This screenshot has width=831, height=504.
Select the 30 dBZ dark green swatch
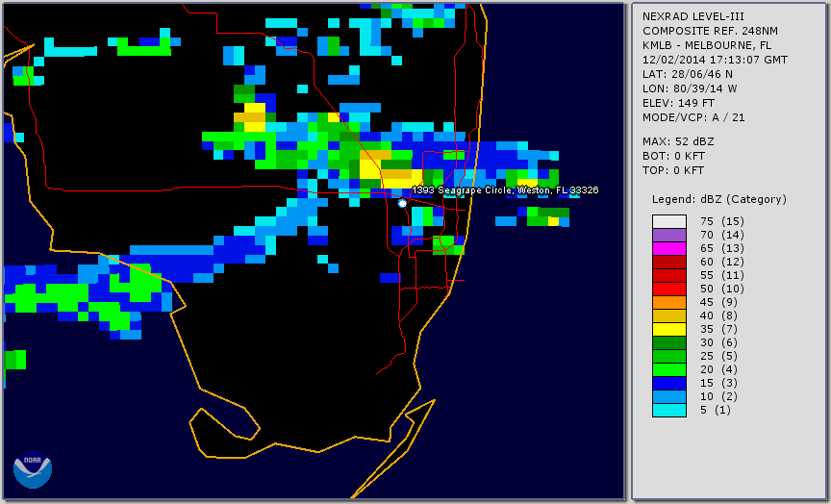pos(669,342)
